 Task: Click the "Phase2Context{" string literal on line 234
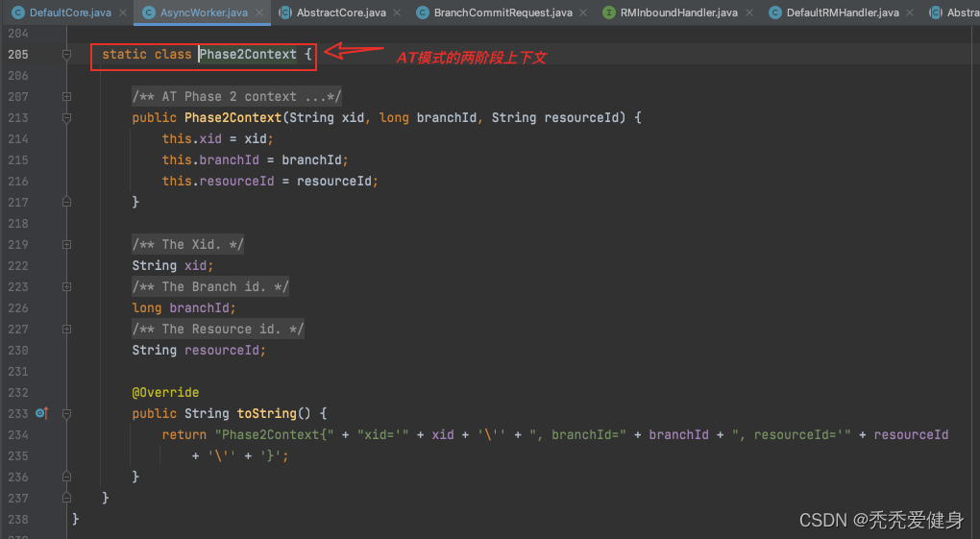click(275, 434)
